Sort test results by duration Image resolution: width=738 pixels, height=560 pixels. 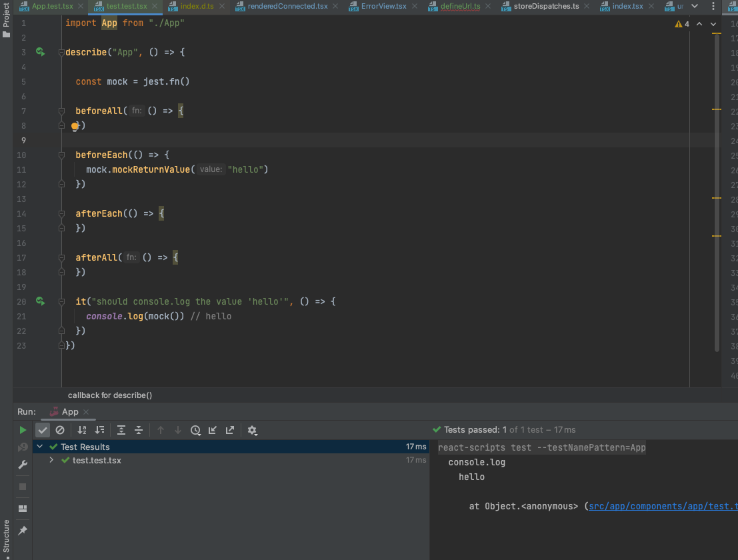[99, 431]
